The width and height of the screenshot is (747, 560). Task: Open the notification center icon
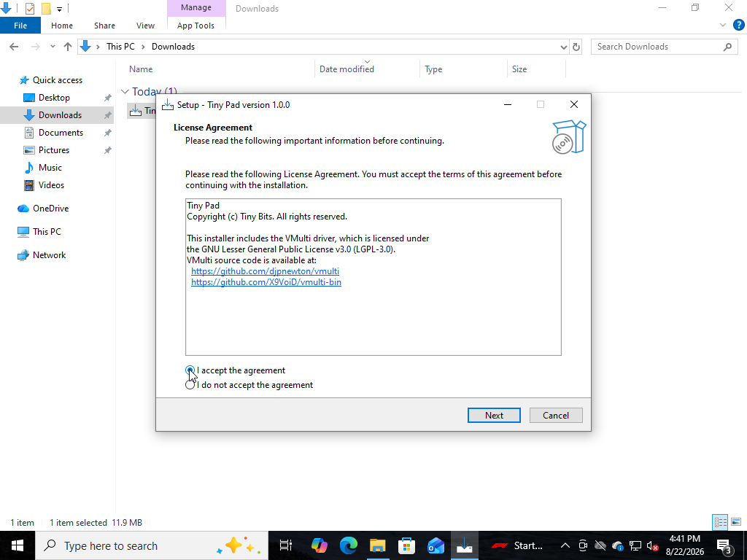click(x=724, y=545)
